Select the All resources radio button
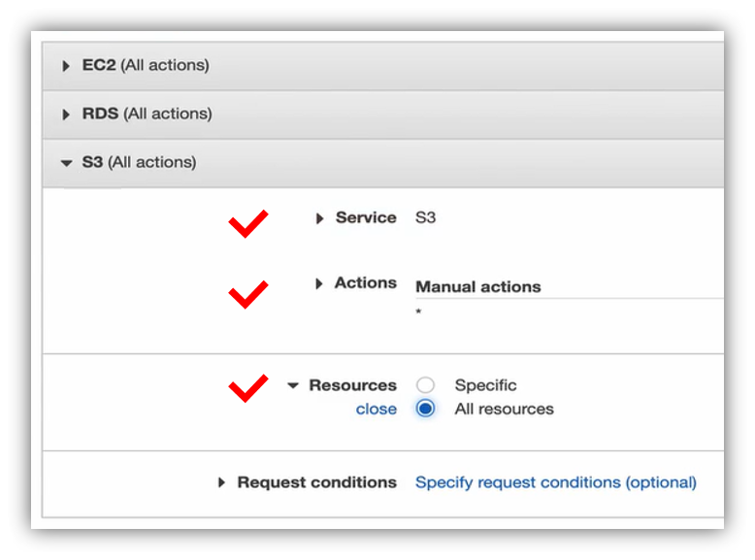Image resolution: width=755 pixels, height=560 pixels. (x=425, y=409)
